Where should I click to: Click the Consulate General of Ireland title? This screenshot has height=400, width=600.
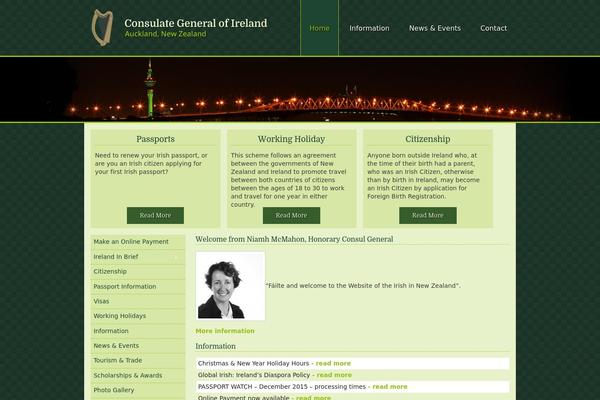tap(196, 23)
